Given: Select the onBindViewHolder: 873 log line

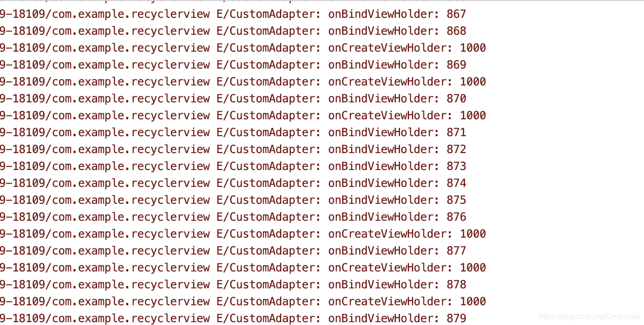Looking at the screenshot, I should click(x=233, y=166).
